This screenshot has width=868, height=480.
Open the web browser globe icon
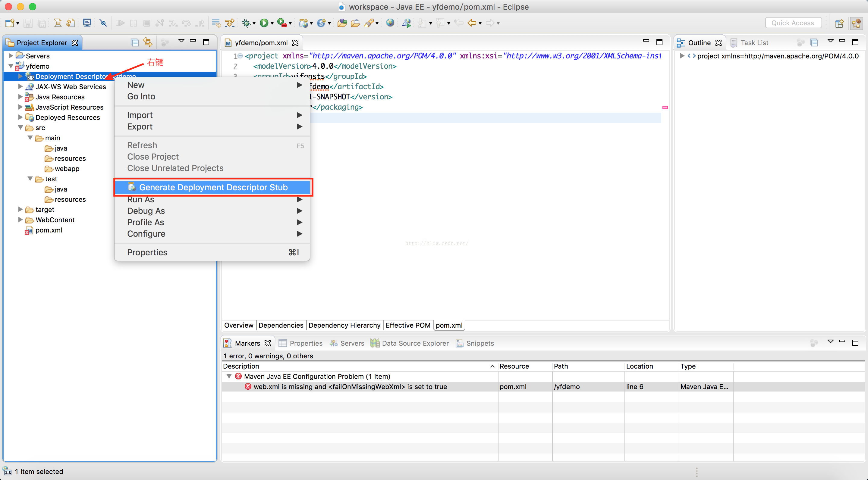390,23
